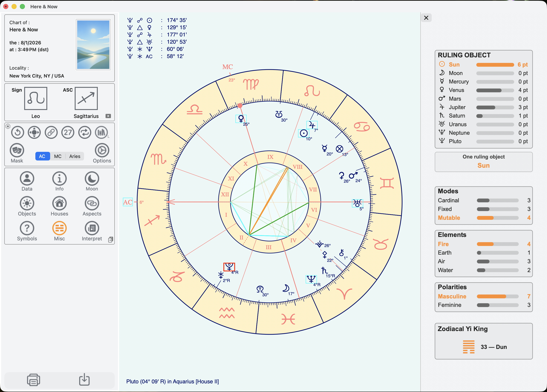This screenshot has height=392, width=547.
Task: Switch chart orientation to Aries
Action: coord(75,156)
